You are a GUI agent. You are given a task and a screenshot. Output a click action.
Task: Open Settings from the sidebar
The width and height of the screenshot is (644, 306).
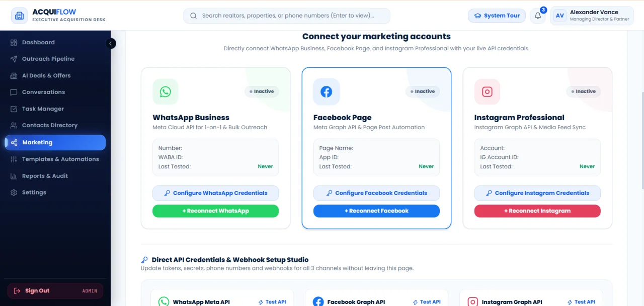pyautogui.click(x=55, y=192)
